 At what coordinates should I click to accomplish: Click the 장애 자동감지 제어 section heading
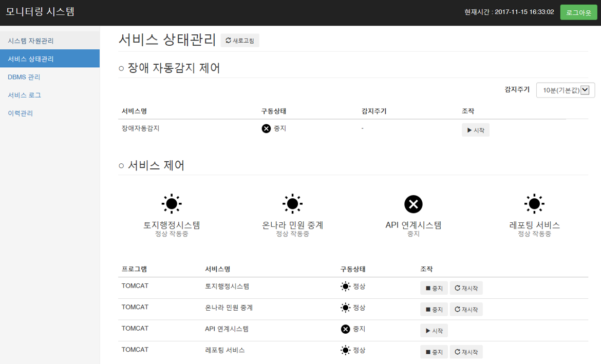[x=169, y=68]
